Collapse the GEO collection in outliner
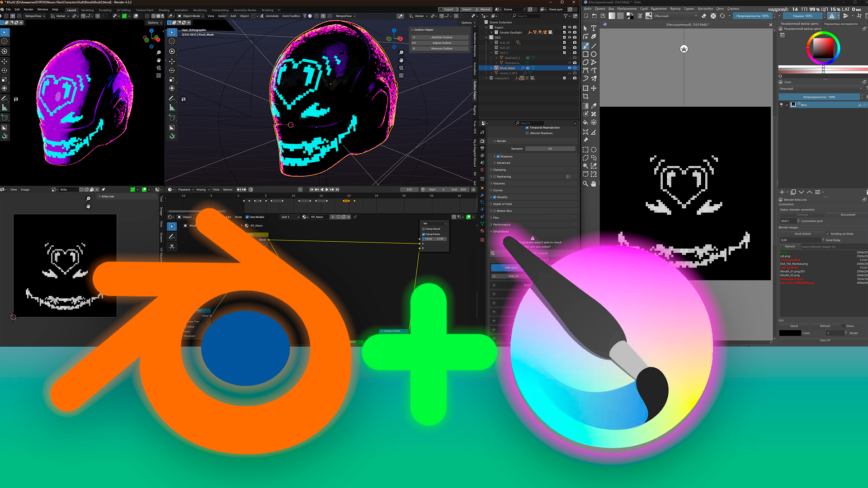Viewport: 868px width, 488px height. [486, 38]
